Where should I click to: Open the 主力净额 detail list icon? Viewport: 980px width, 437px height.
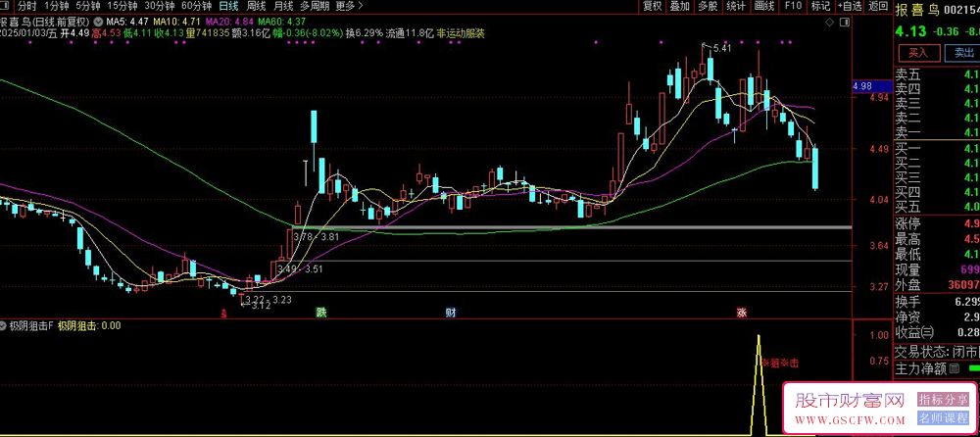pyautogui.click(x=955, y=368)
